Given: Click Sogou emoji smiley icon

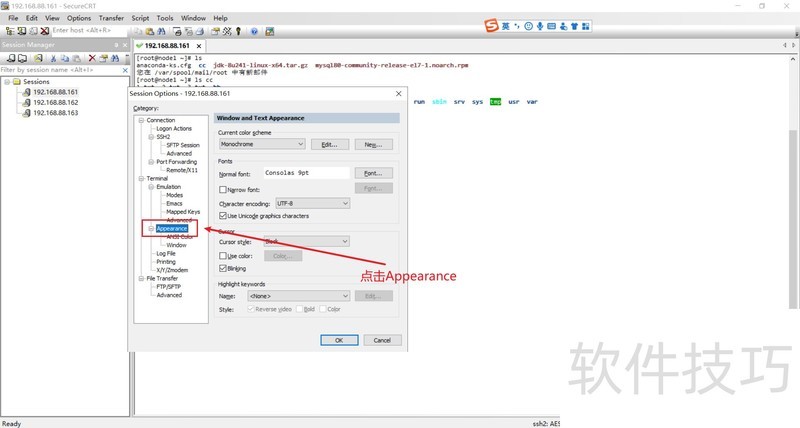Looking at the screenshot, I should [x=529, y=26].
